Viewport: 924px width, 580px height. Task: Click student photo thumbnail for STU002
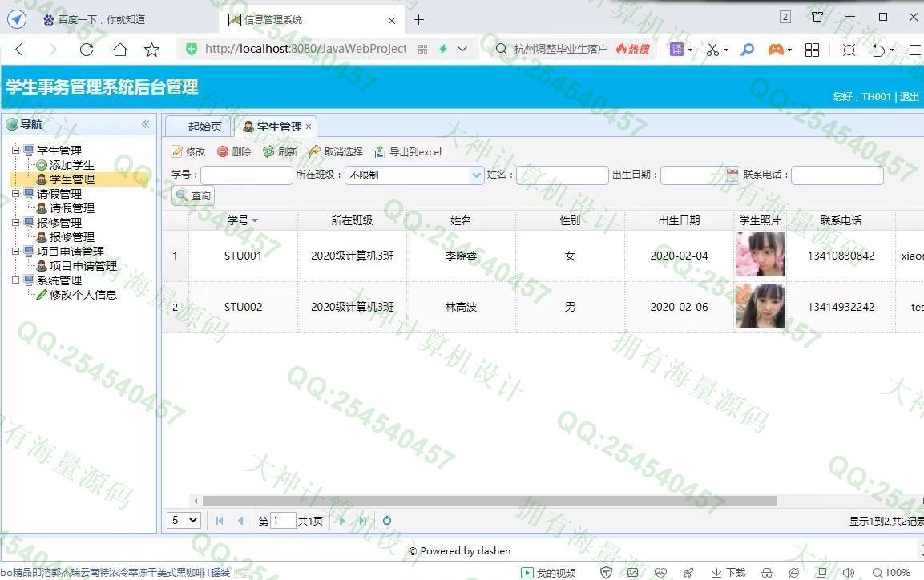click(x=760, y=305)
